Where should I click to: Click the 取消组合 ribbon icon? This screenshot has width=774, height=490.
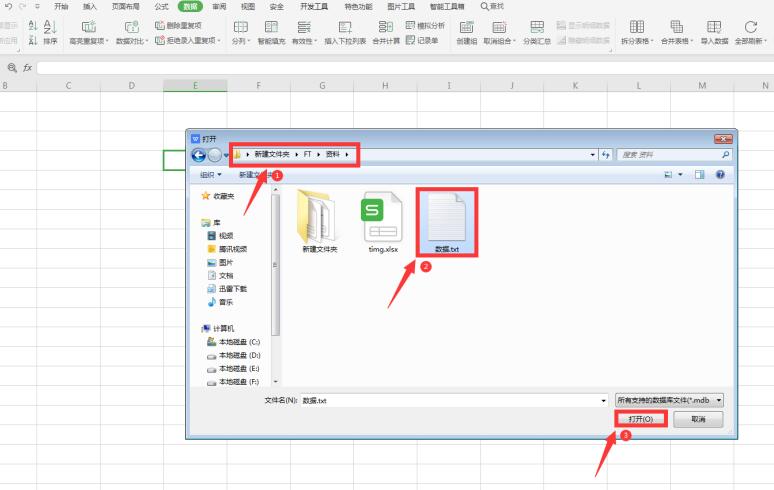[499, 27]
